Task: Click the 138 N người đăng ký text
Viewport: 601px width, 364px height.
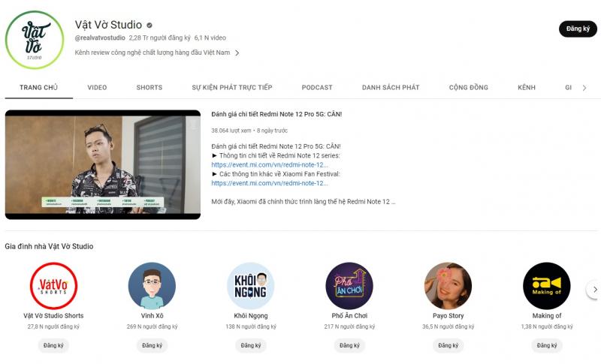Action: 251,327
